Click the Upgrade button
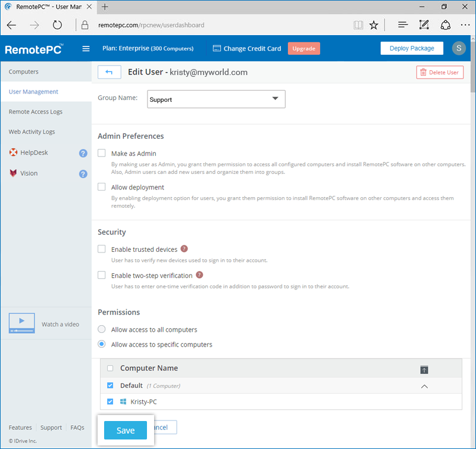This screenshot has width=476, height=449. pos(304,49)
